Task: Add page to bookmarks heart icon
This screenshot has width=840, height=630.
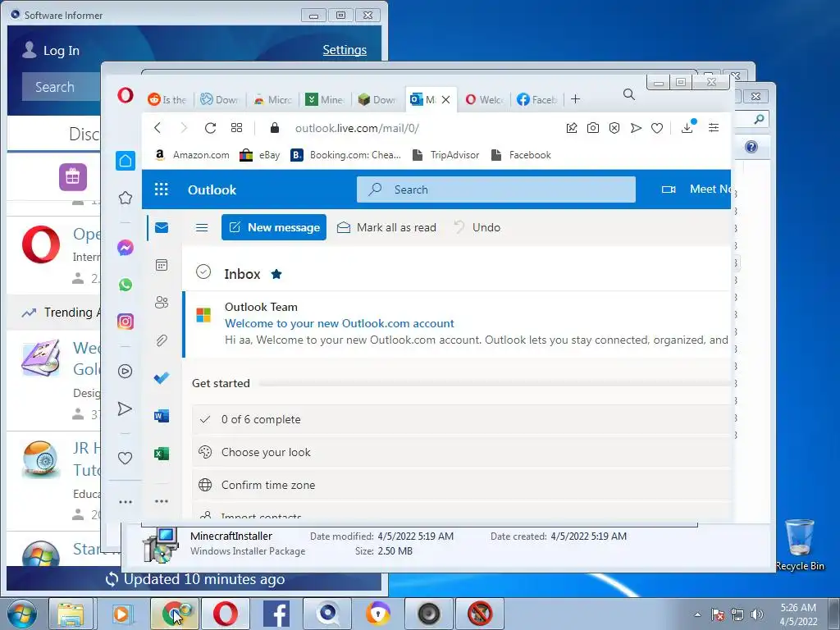Action: 657,128
